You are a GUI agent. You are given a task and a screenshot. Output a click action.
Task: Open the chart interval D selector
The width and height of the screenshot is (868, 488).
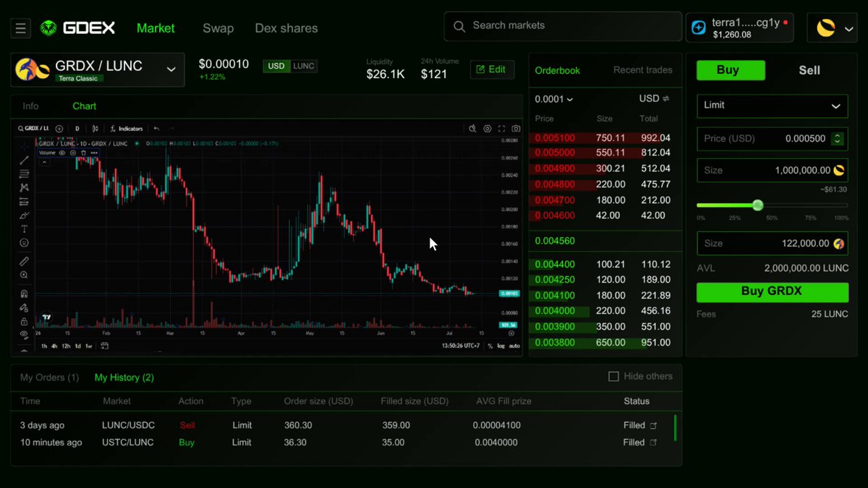click(77, 129)
